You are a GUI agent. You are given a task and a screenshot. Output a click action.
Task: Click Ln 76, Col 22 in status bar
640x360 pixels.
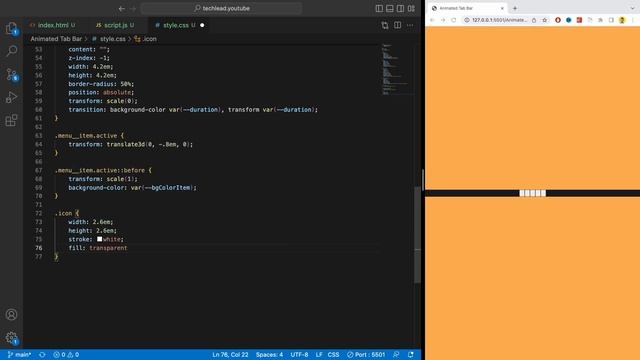point(230,355)
